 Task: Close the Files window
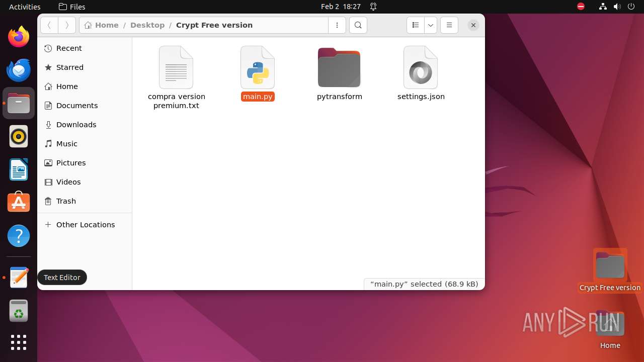[x=473, y=25]
